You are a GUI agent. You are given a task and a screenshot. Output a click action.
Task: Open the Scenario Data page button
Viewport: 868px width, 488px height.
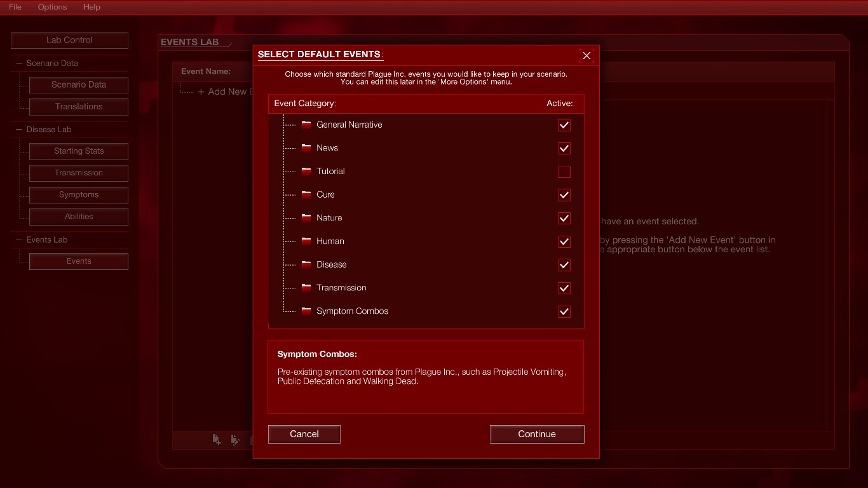pyautogui.click(x=79, y=85)
